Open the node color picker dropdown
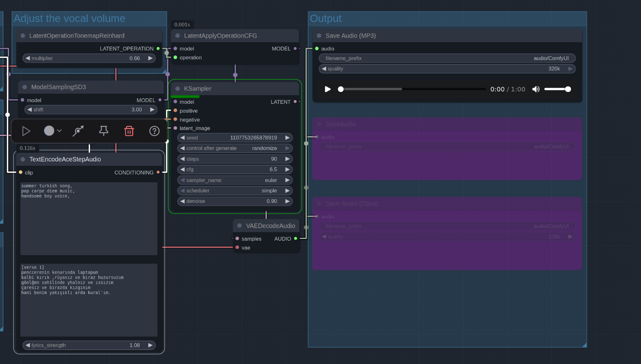 coord(53,131)
